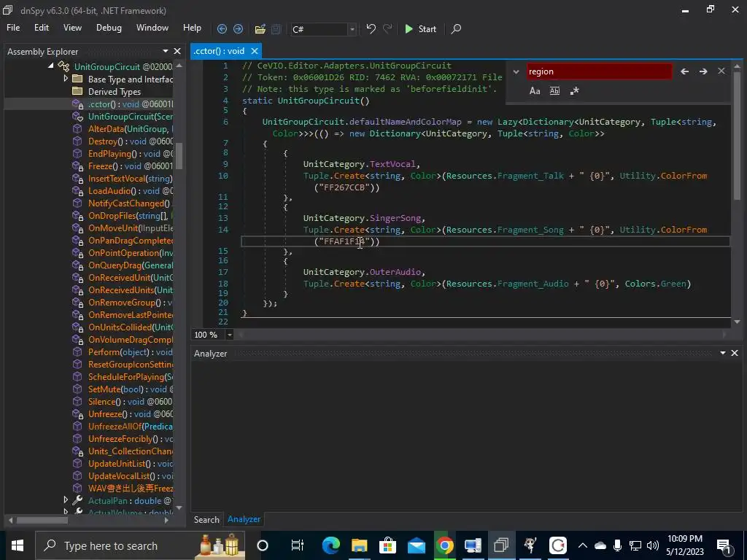Open Microsoft Edge from the taskbar

tap(330, 545)
